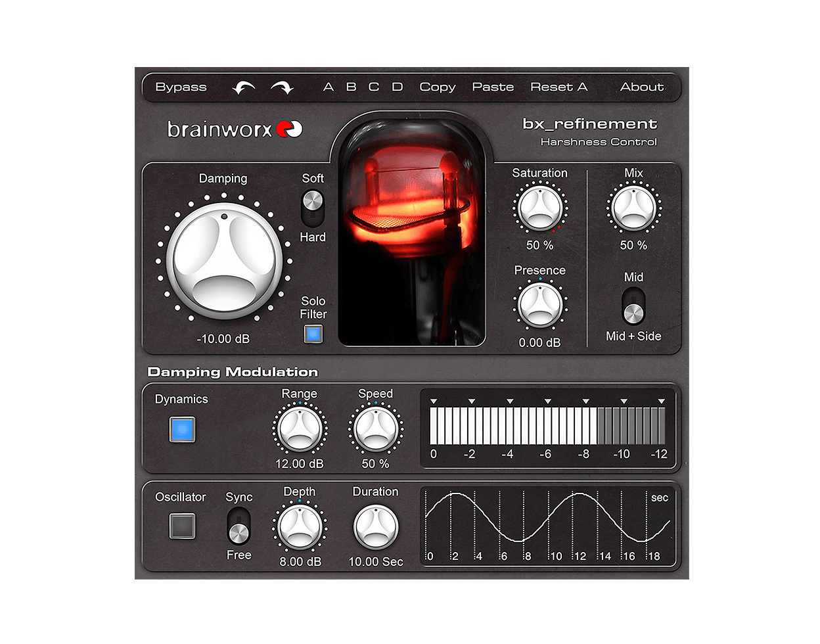Click the Duration knob

click(375, 527)
